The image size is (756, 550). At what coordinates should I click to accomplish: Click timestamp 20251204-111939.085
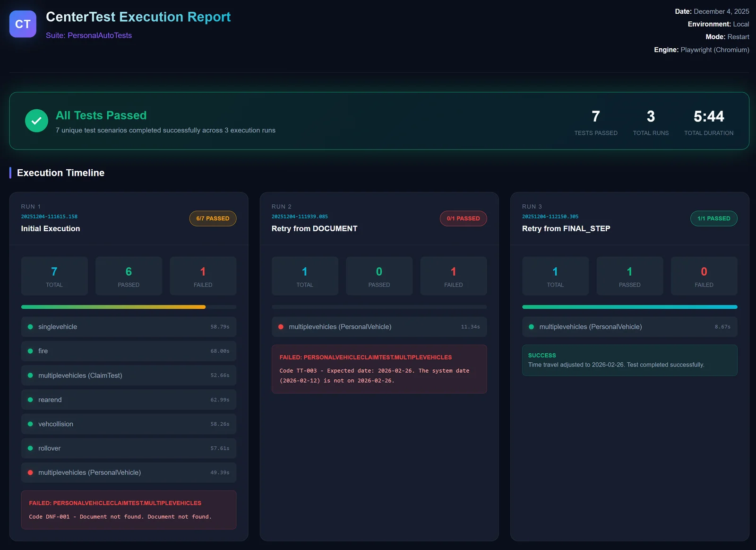tap(300, 217)
